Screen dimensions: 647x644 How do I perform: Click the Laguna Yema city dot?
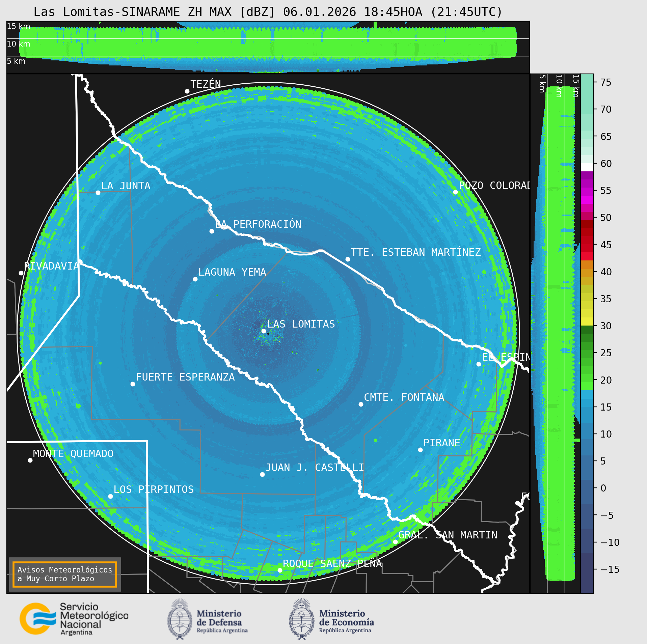pos(195,279)
